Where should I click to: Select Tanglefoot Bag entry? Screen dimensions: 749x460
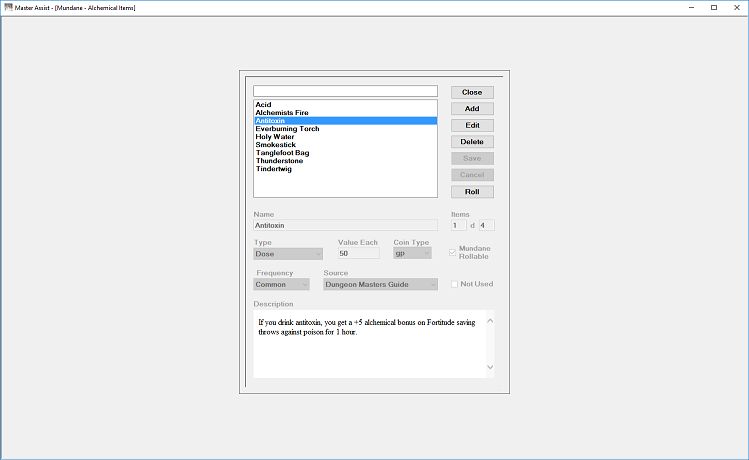pos(345,153)
